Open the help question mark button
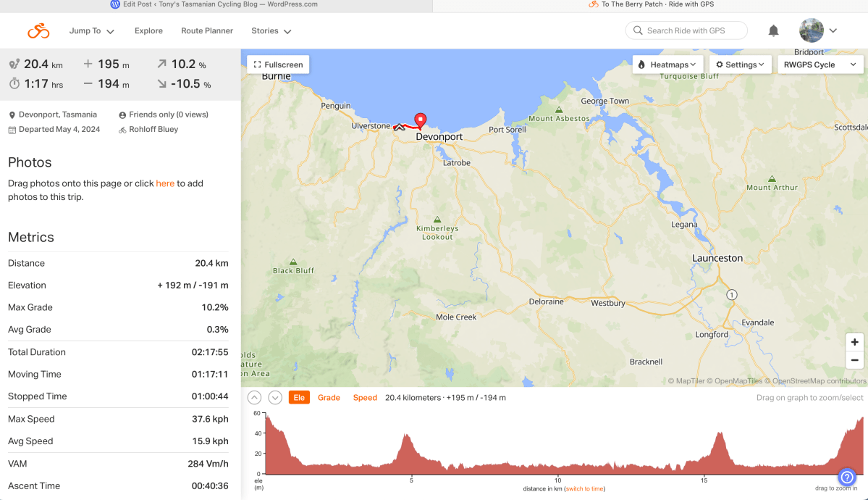The width and height of the screenshot is (868, 500). coord(847,478)
